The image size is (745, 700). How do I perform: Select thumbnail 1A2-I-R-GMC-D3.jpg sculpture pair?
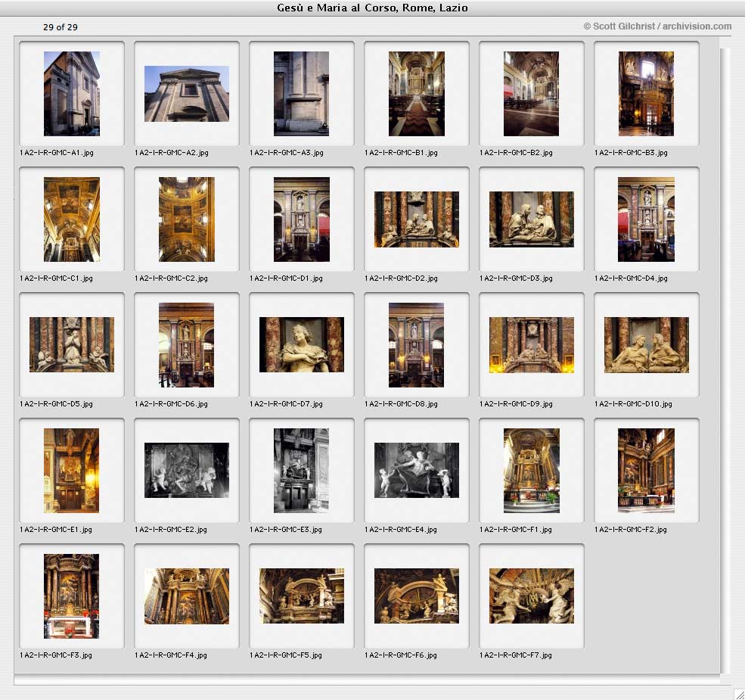[532, 219]
